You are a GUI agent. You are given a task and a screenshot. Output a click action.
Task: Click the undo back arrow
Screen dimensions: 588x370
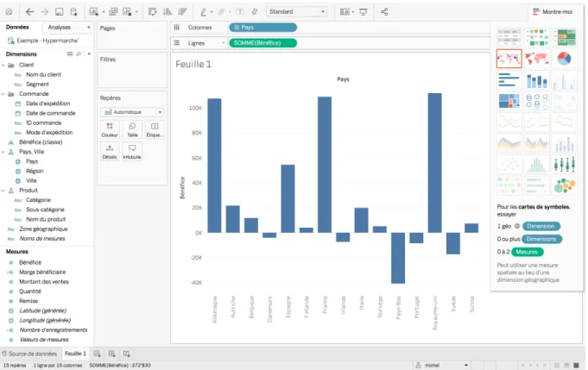(x=29, y=11)
